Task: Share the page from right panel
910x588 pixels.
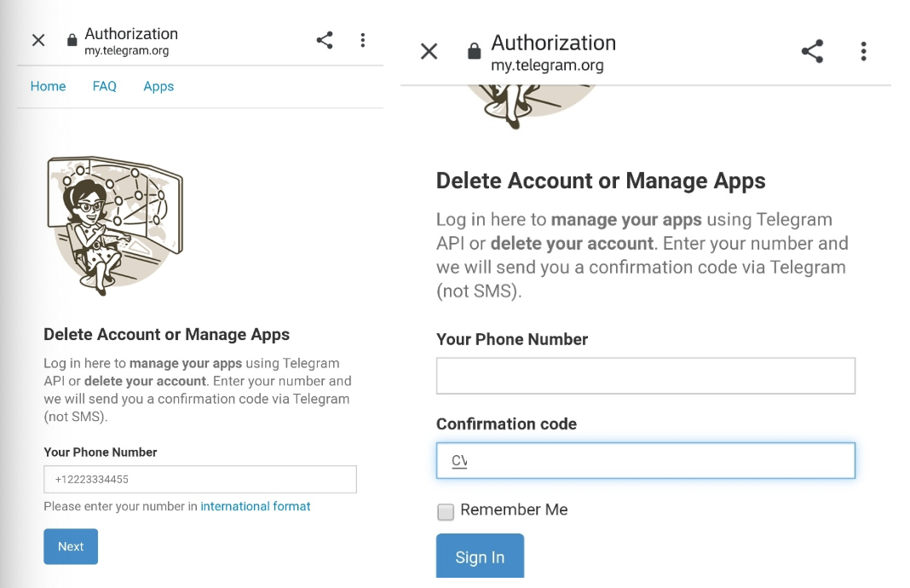Action: click(812, 51)
